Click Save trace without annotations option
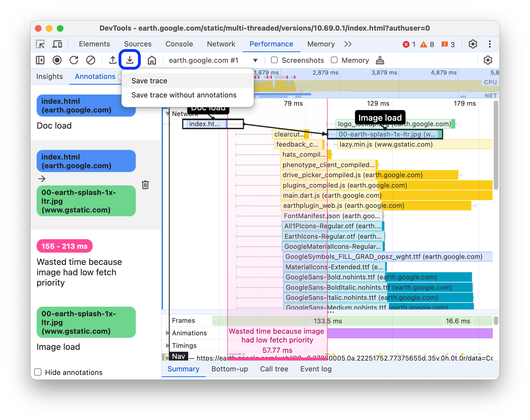530x420 pixels. (x=184, y=95)
